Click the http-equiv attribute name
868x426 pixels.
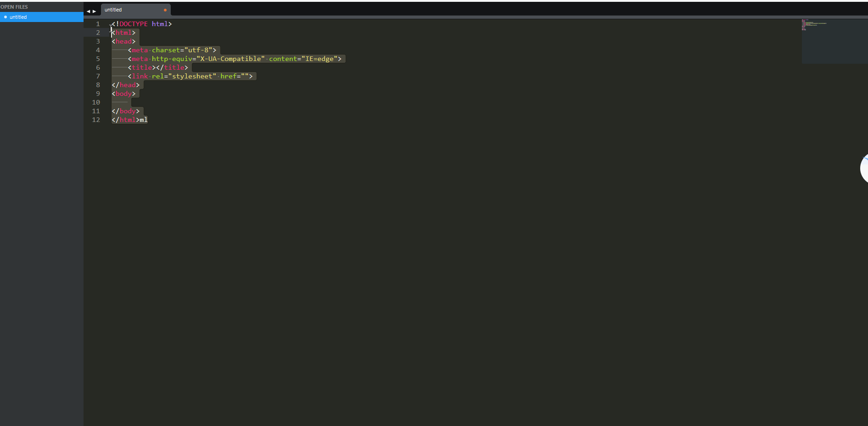(x=172, y=59)
